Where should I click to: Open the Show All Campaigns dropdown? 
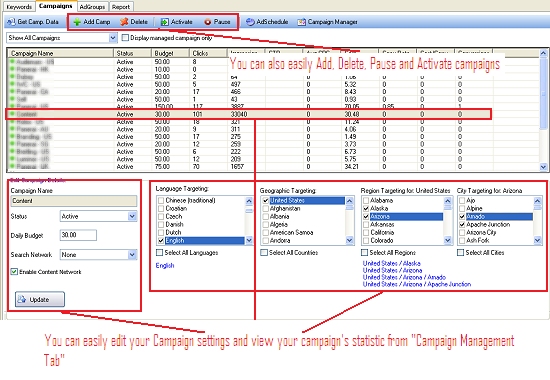[x=113, y=38]
